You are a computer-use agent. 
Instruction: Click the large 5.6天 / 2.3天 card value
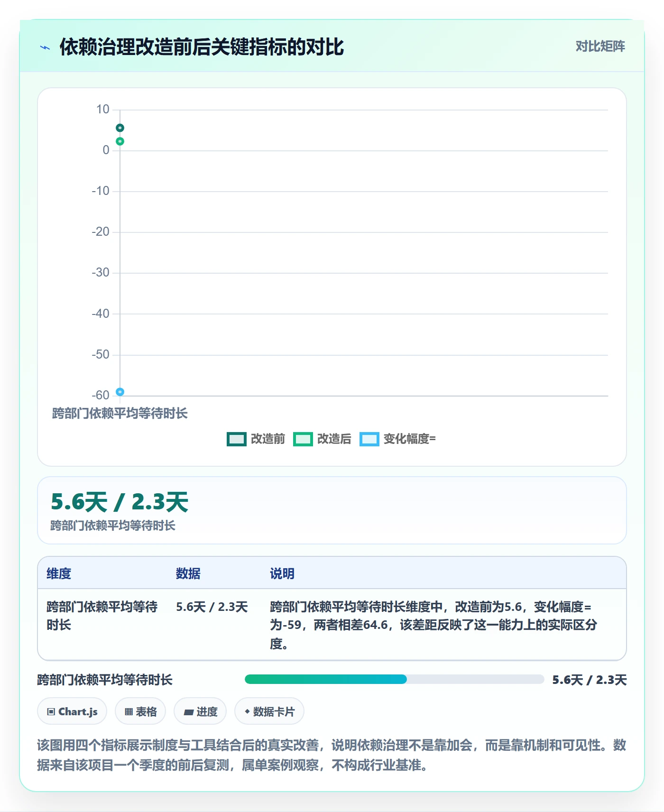pyautogui.click(x=120, y=502)
